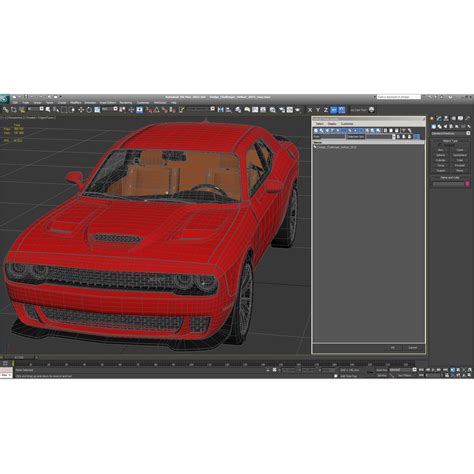Screen dimensions: 474x474
Task: Open the Curve Editor
Action: tap(255, 110)
